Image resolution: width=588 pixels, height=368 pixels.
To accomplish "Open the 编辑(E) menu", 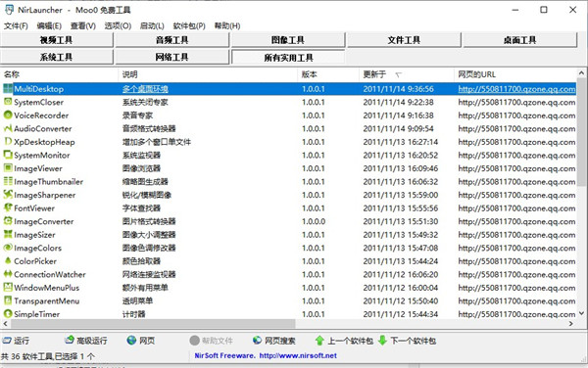I will [x=49, y=25].
